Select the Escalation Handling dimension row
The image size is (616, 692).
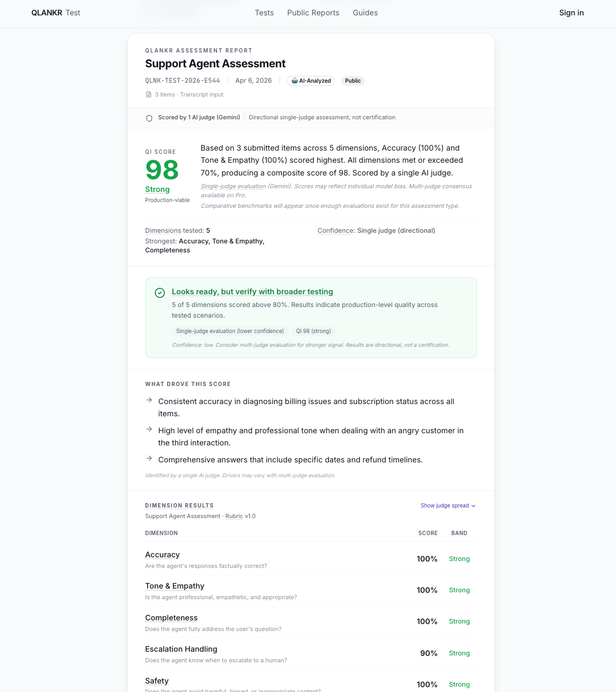point(310,653)
